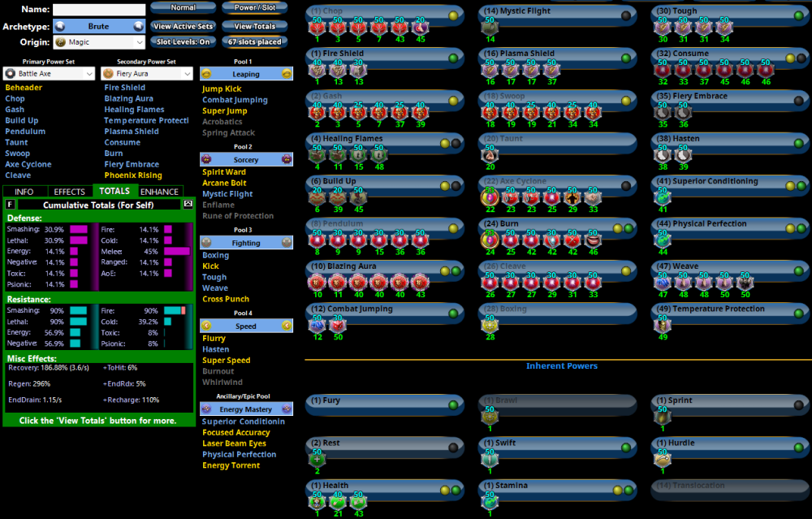
Task: Click the F button left of Cumulative Totals
Action: [11, 205]
